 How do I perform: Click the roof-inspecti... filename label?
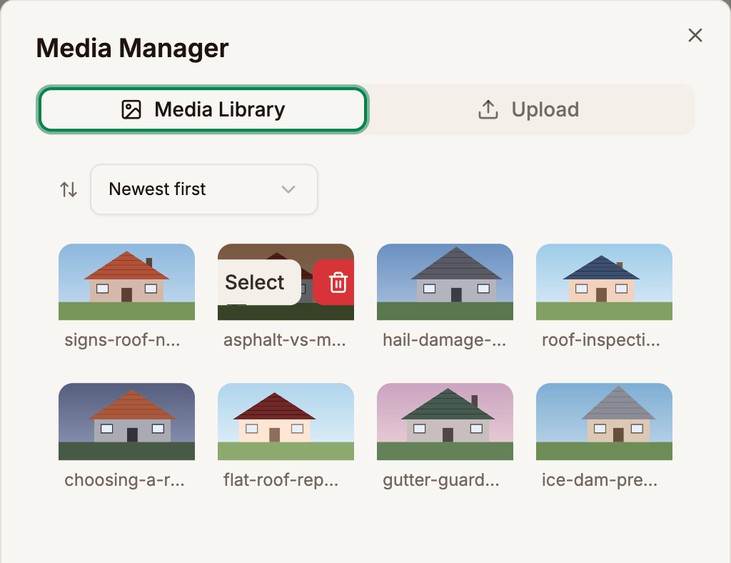point(601,340)
